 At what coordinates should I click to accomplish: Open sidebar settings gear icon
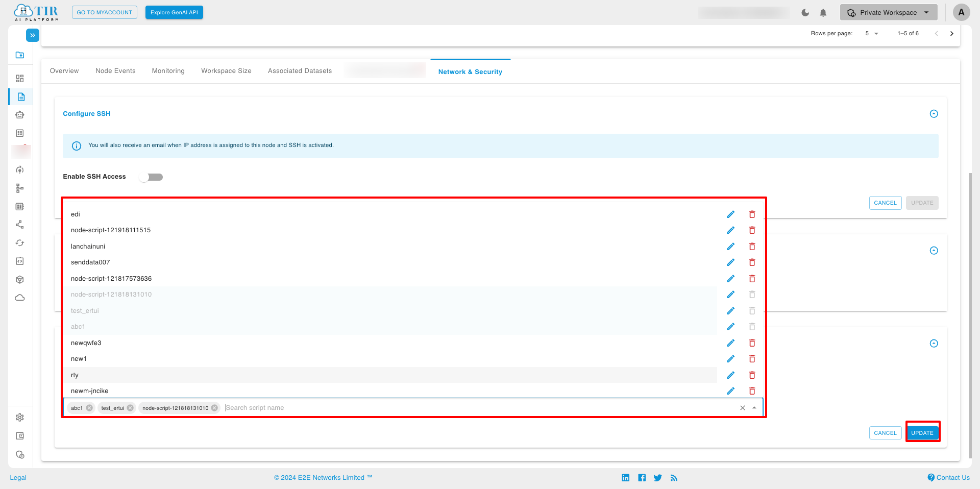pos(20,418)
